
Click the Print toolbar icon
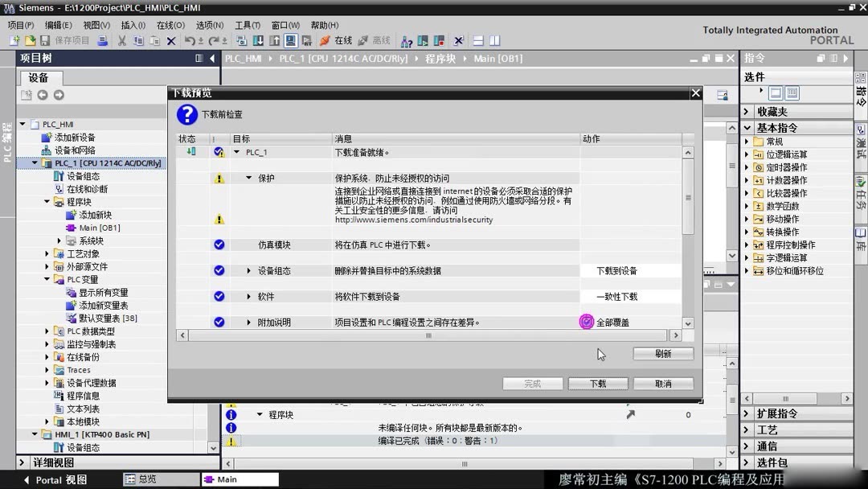[x=102, y=40]
